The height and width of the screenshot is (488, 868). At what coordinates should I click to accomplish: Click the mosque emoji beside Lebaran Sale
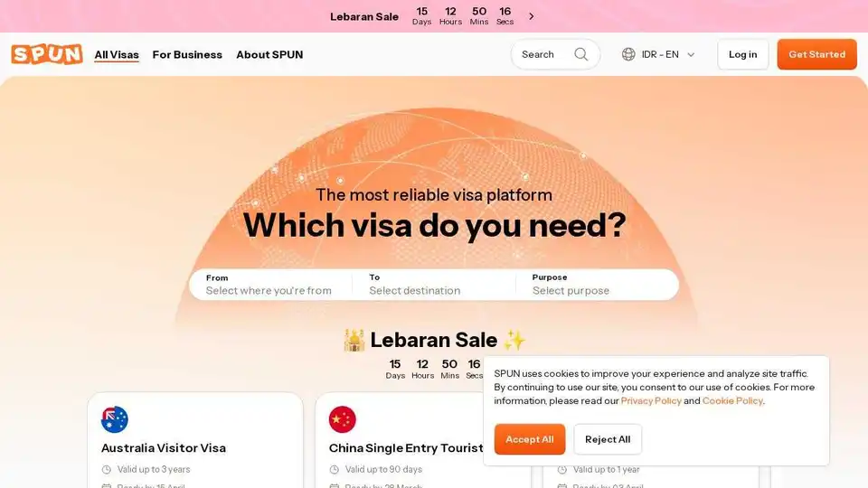coord(354,341)
